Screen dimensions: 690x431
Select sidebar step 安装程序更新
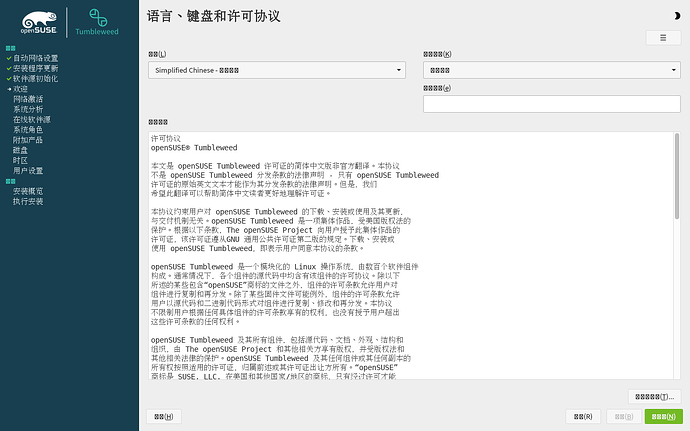35,68
